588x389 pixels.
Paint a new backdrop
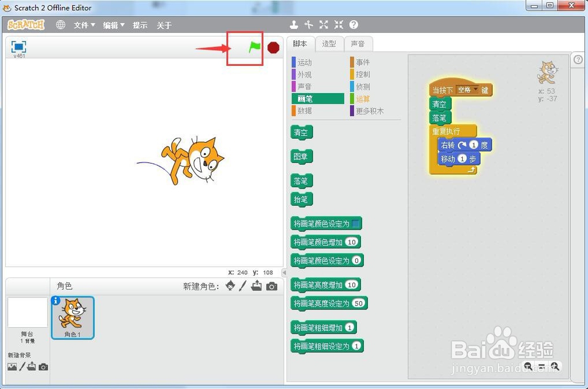point(22,367)
